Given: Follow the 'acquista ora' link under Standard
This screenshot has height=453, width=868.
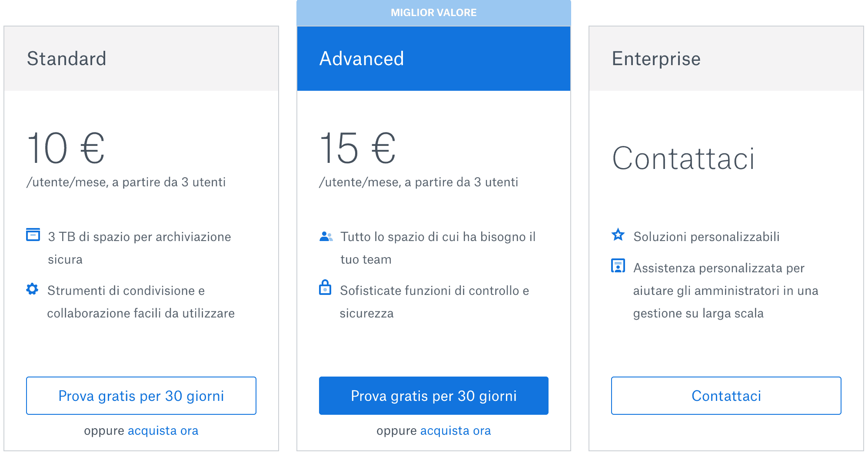Looking at the screenshot, I should pos(163,431).
